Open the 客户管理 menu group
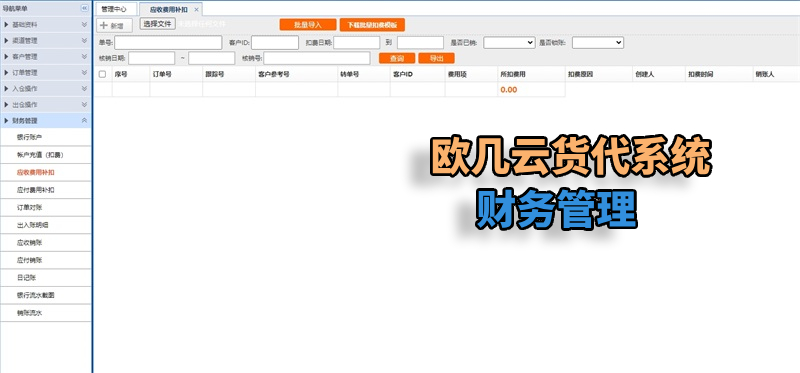 click(x=45, y=57)
